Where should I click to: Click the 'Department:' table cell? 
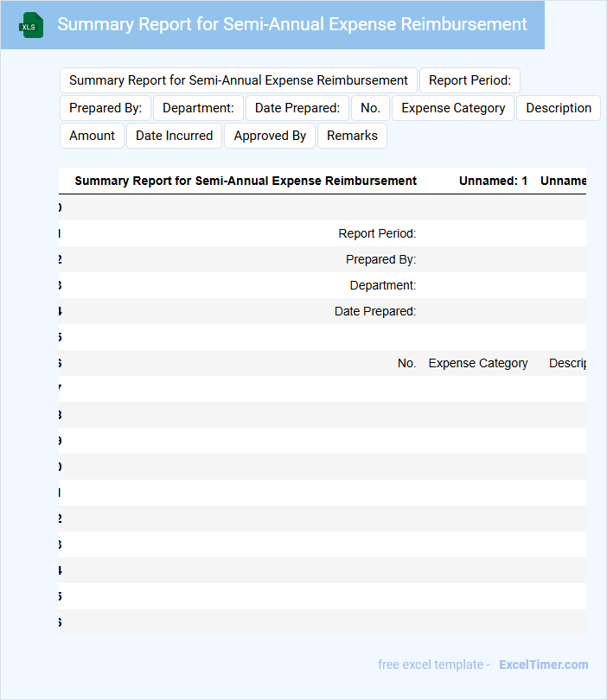point(383,285)
